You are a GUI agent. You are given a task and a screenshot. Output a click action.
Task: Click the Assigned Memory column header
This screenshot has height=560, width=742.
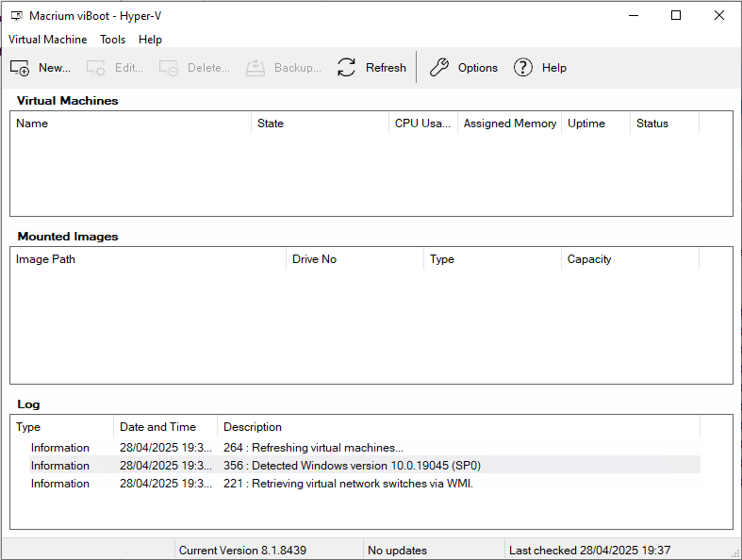(x=509, y=124)
